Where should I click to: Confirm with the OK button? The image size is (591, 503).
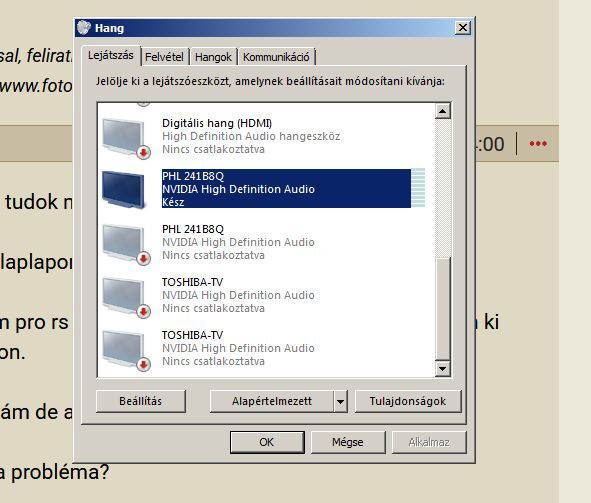pyautogui.click(x=267, y=442)
